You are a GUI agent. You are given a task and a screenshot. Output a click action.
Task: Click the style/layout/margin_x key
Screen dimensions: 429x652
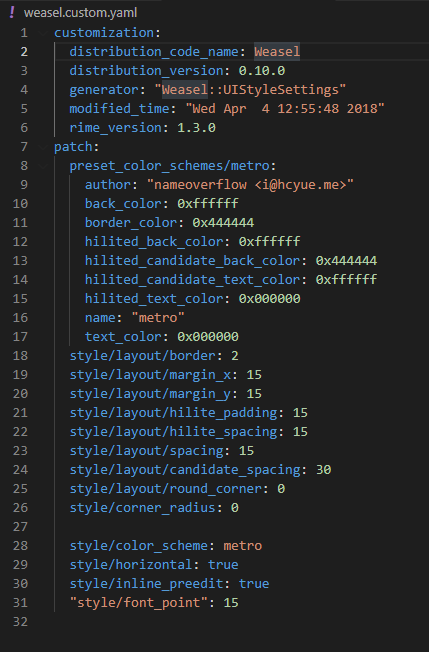150,374
